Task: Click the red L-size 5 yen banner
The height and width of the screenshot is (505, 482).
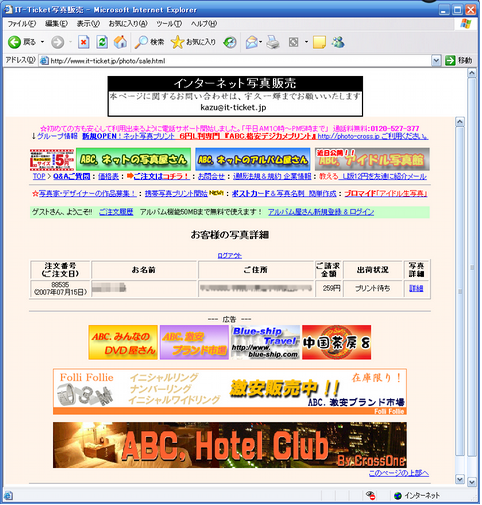Action: pos(52,160)
